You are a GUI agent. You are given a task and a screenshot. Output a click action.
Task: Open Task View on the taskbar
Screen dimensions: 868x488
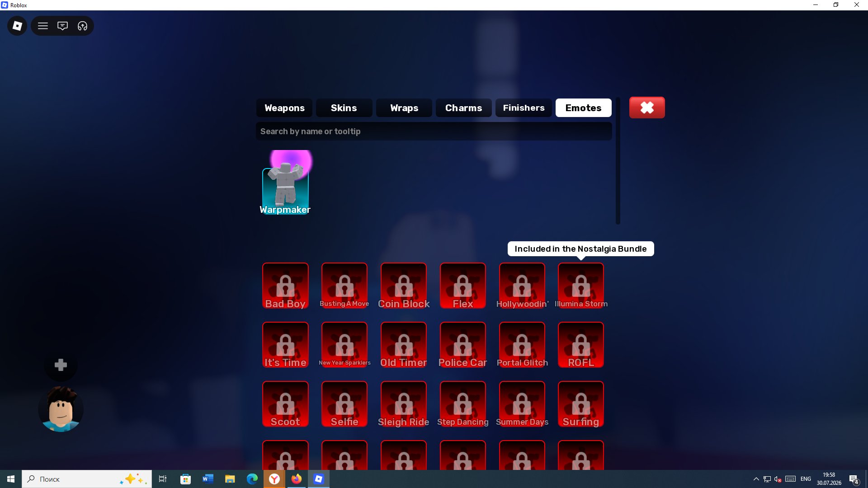pos(163,479)
